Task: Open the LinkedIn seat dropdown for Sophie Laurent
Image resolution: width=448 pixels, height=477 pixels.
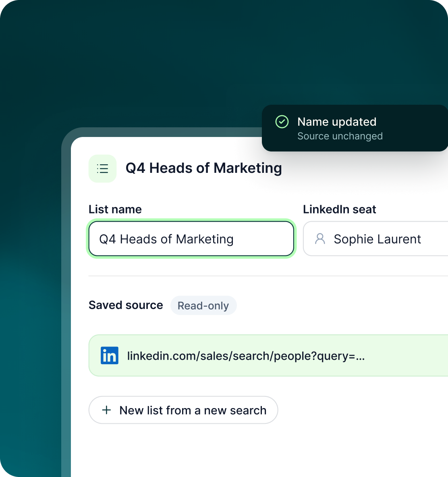Action: pyautogui.click(x=375, y=239)
